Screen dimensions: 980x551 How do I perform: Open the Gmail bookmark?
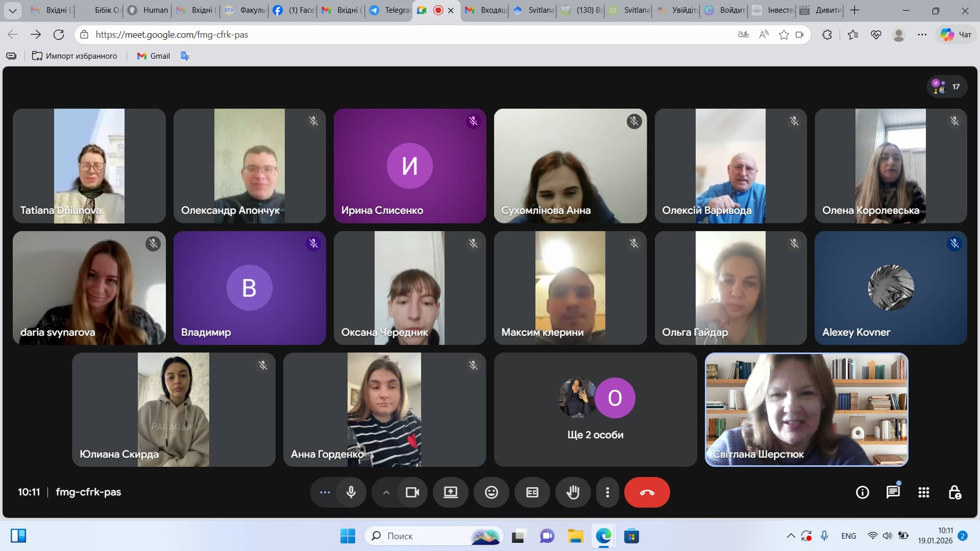(154, 56)
